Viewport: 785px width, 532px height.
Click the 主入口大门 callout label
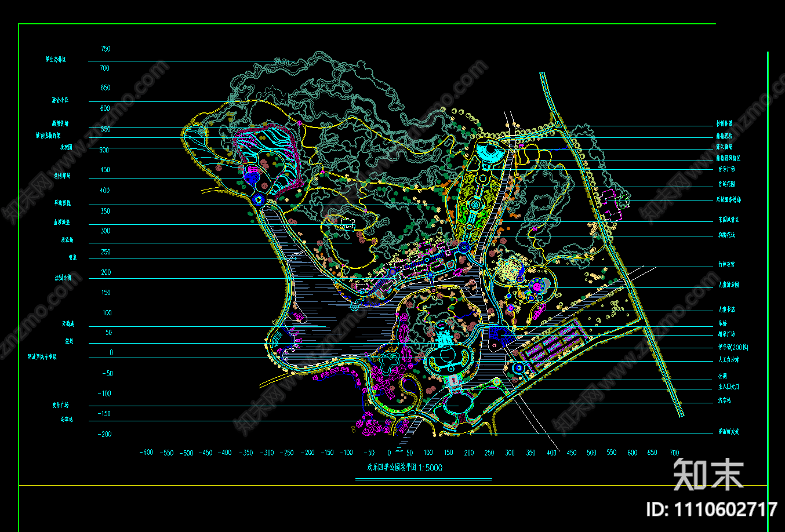[728, 387]
